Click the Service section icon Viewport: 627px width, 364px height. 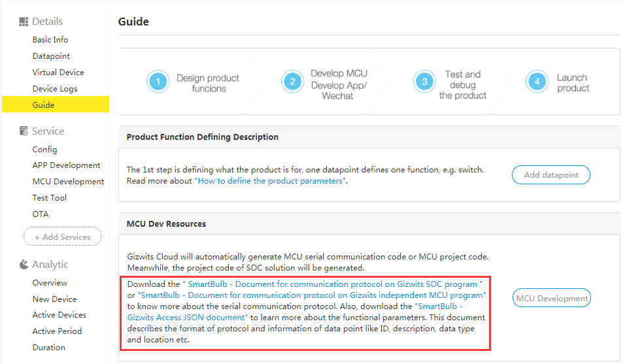[x=24, y=131]
